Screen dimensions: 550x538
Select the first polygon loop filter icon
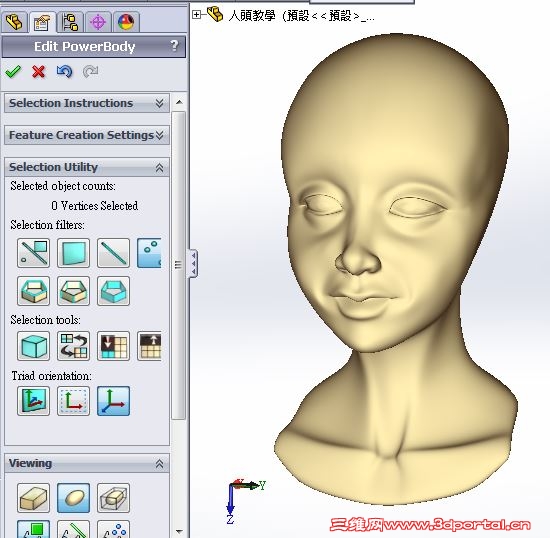click(34, 291)
